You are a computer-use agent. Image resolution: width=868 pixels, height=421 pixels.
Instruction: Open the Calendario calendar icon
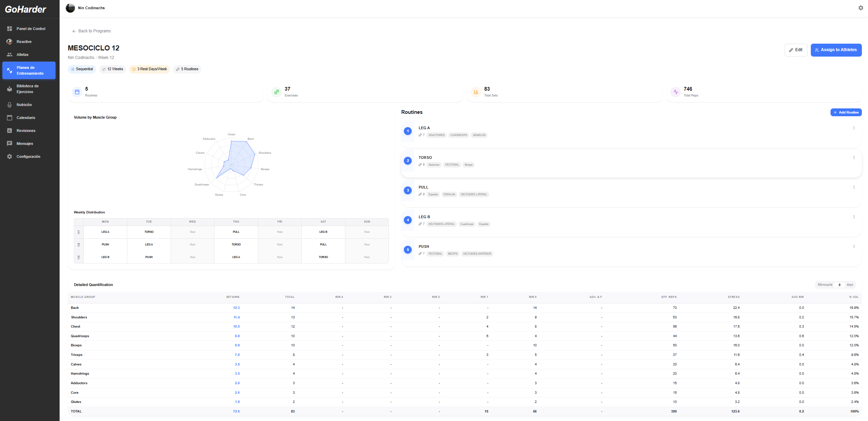coord(10,118)
